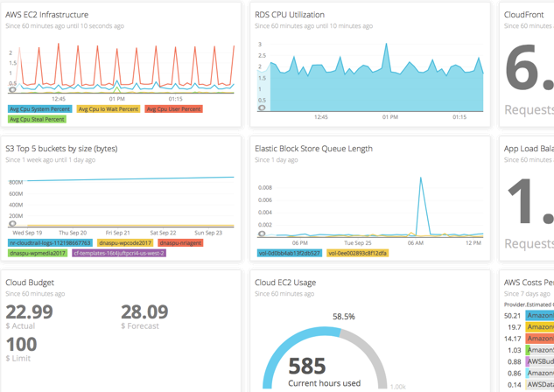Click the gray origin circle on RDS CPU Utilization chart

[262, 108]
